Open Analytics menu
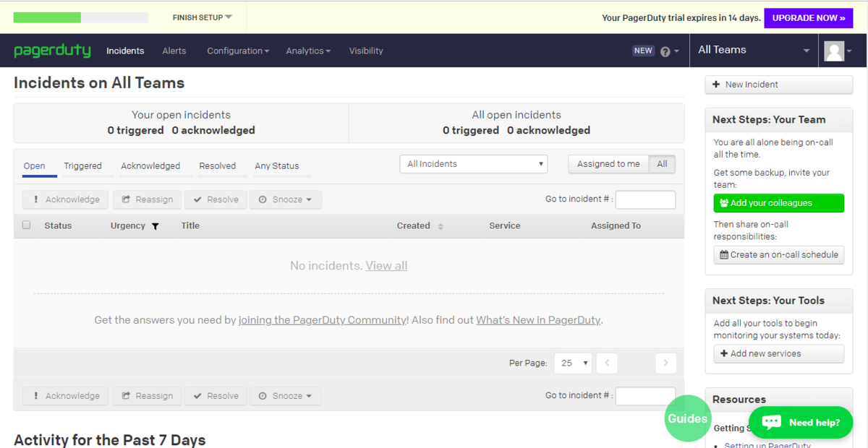 [x=308, y=51]
